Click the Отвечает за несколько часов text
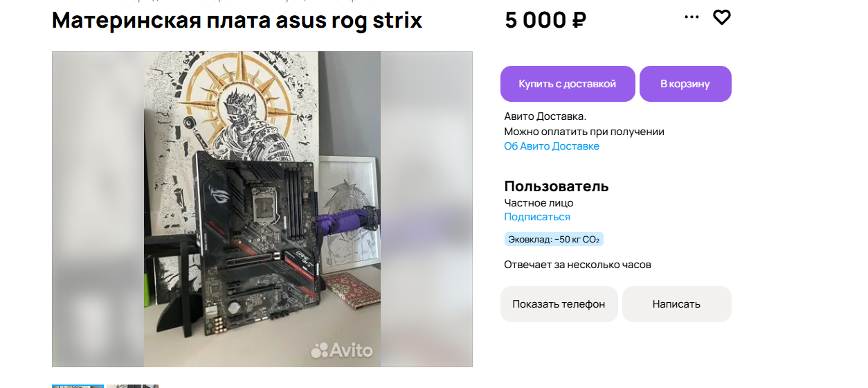This screenshot has width=868, height=388. click(x=577, y=265)
